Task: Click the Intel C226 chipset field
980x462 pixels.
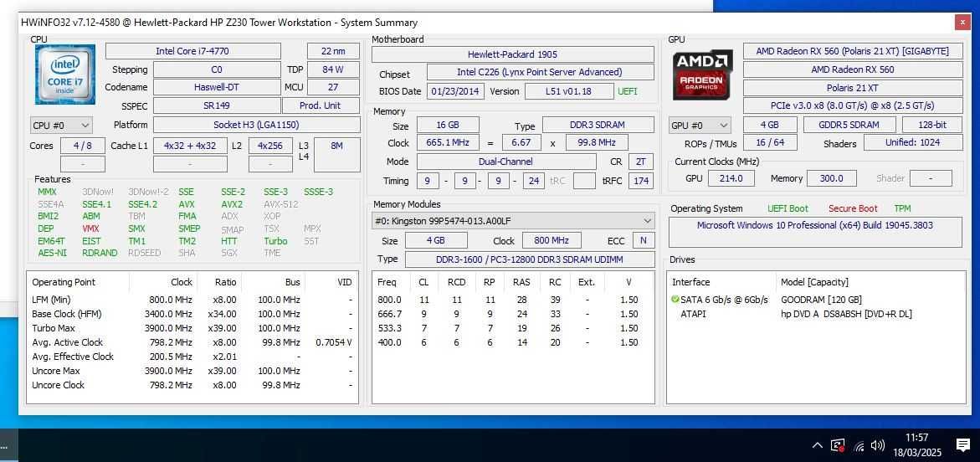Action: 541,73
